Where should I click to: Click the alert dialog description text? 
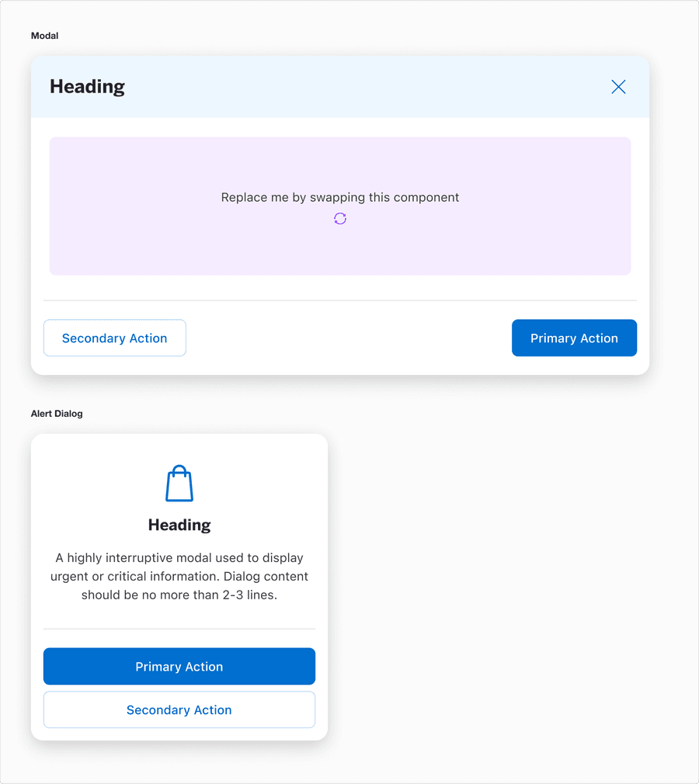(179, 576)
